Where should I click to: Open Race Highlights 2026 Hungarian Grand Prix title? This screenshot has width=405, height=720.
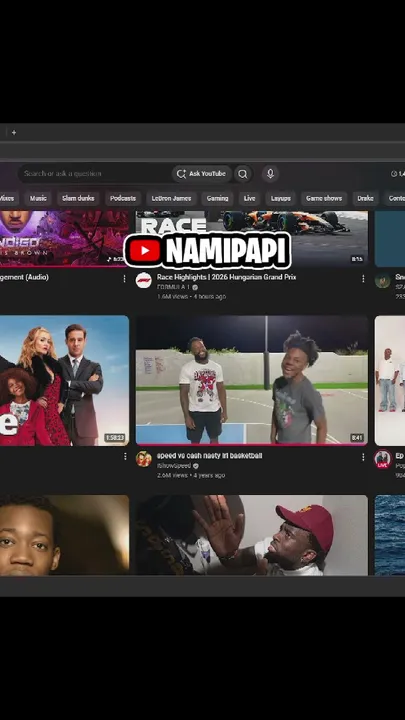(x=226, y=277)
